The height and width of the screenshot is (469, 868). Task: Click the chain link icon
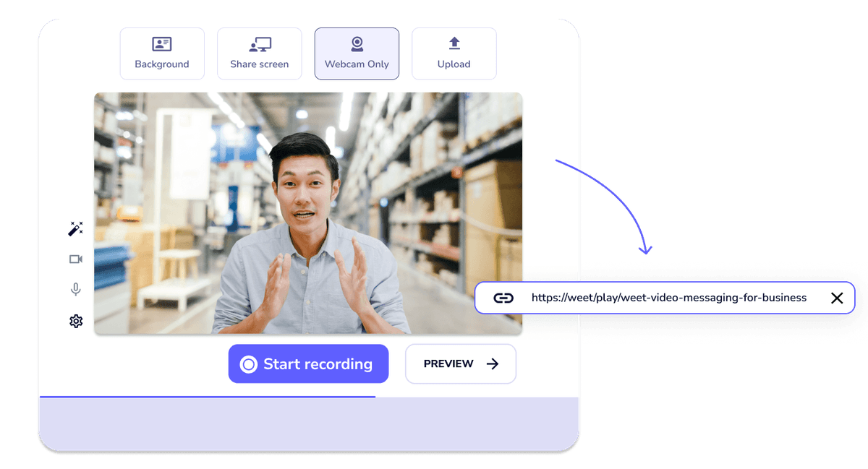click(503, 298)
